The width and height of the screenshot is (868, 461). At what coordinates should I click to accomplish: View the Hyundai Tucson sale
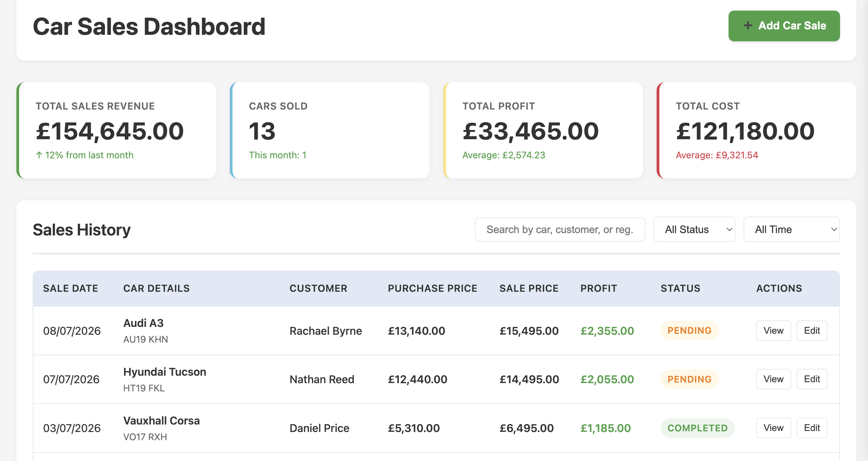(773, 379)
